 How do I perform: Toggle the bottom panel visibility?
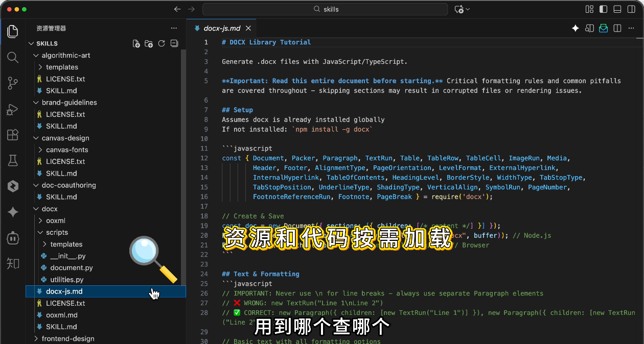(x=617, y=9)
